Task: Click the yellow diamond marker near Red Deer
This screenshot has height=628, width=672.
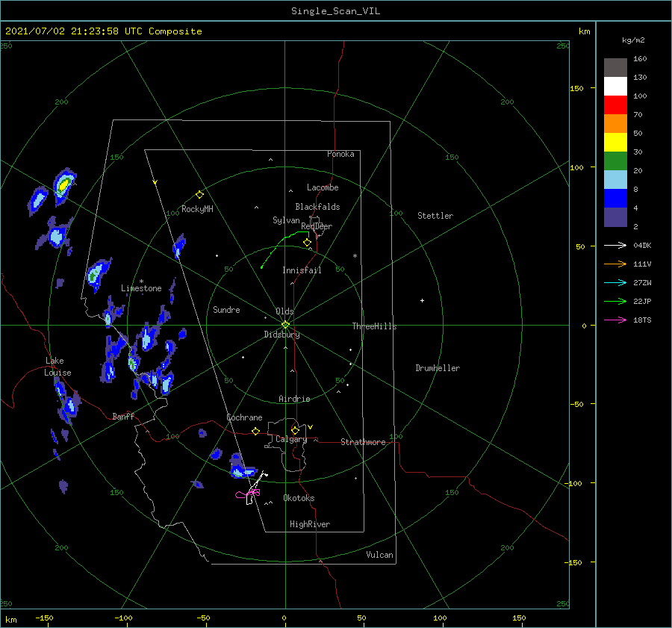Action: coord(308,243)
